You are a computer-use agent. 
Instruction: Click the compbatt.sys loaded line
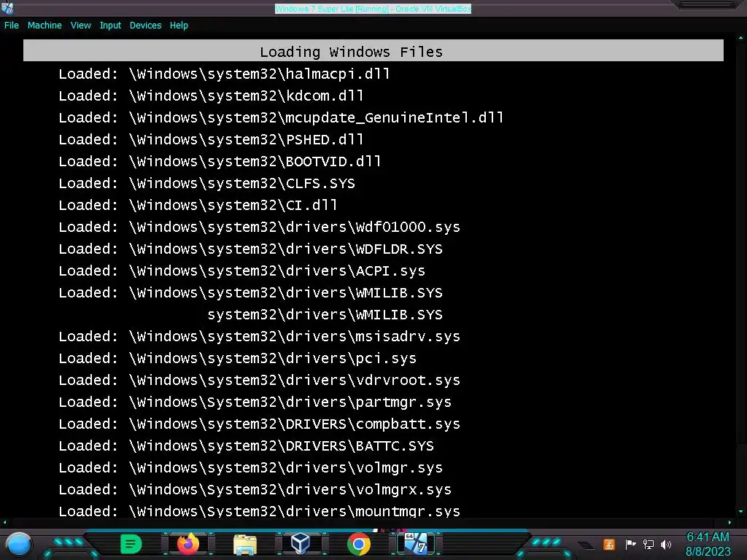[259, 425]
